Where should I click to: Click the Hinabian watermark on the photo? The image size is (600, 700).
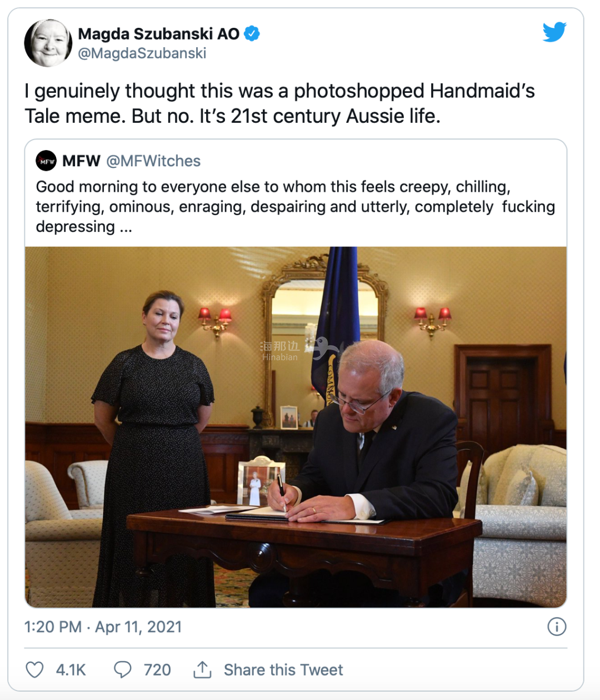[280, 351]
